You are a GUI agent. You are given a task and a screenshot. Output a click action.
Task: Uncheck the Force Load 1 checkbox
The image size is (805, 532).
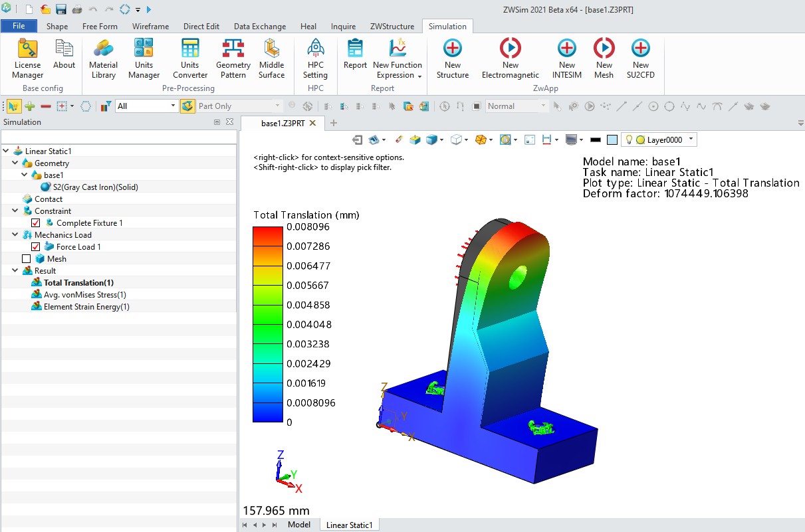(x=36, y=247)
